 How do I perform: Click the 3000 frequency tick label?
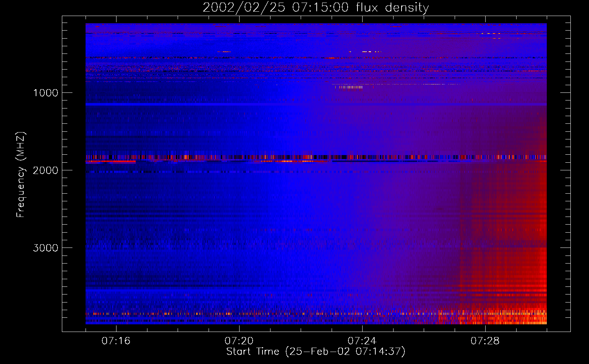(46, 248)
